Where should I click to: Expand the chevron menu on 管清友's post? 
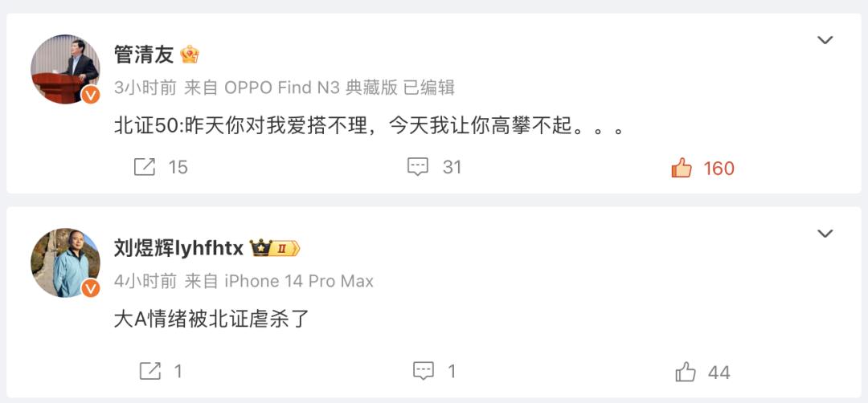coord(825,40)
